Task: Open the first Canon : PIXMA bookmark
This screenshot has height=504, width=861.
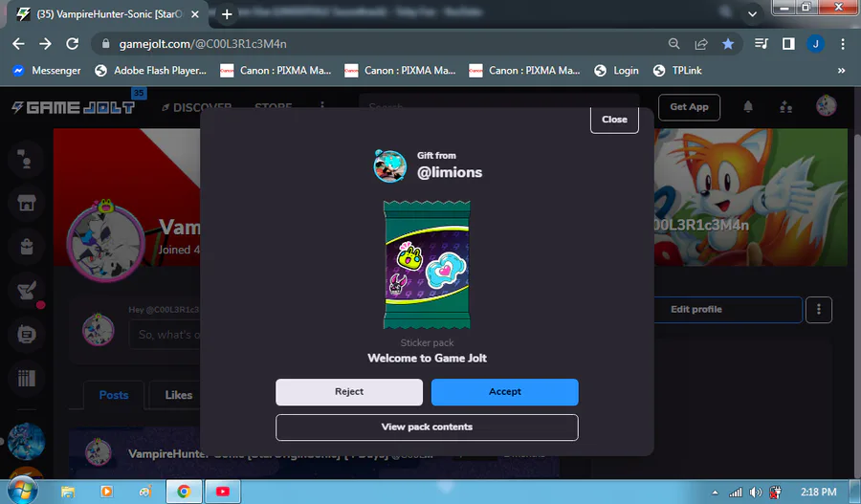Action: pyautogui.click(x=276, y=70)
